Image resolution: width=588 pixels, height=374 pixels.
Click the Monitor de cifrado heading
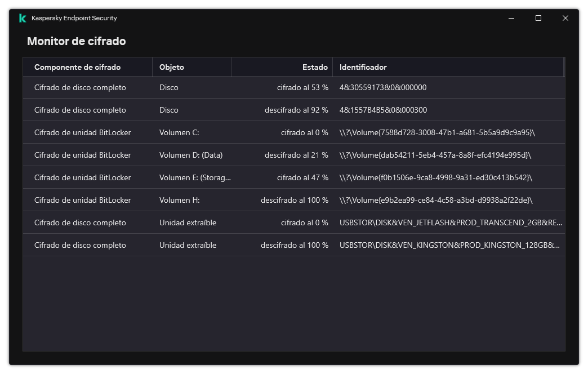coord(77,41)
